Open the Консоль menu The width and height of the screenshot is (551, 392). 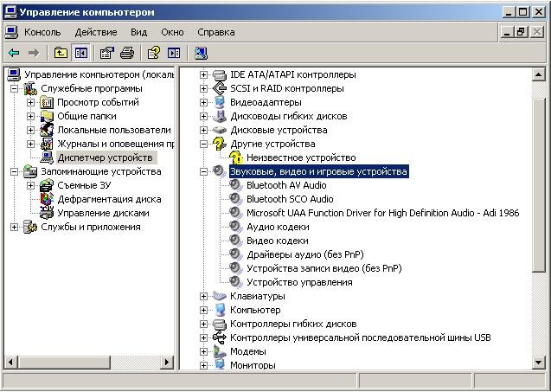42,32
